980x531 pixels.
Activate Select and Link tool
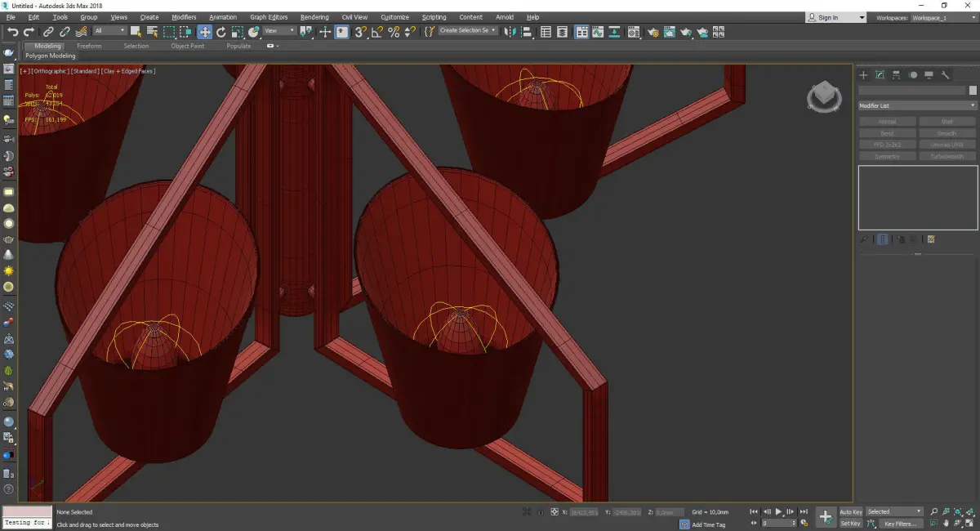point(49,32)
